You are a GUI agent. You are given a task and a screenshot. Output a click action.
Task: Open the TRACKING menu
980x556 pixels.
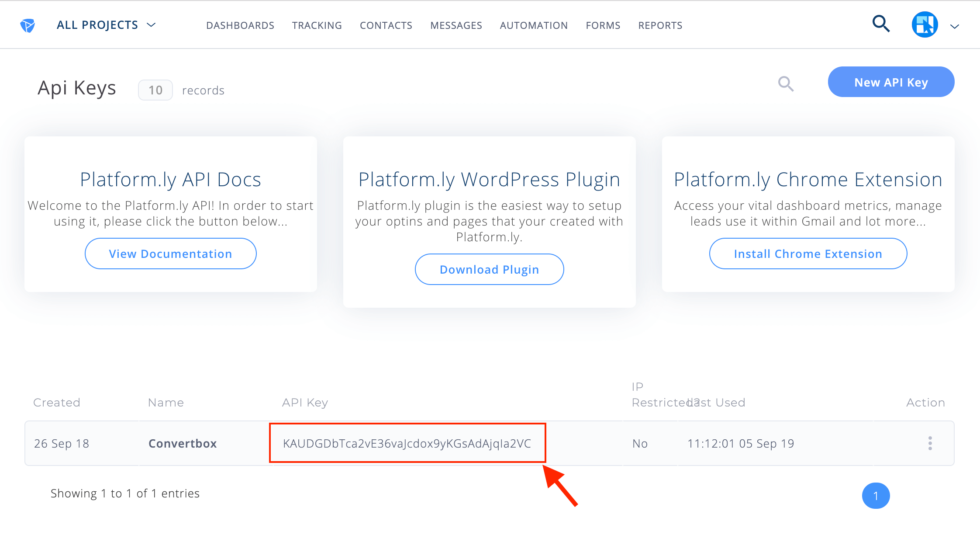pyautogui.click(x=317, y=25)
